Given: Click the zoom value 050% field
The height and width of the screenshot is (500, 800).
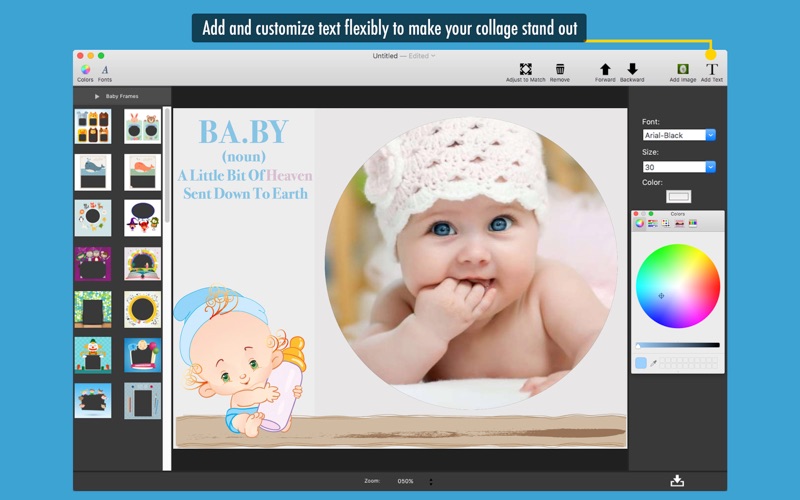Looking at the screenshot, I should 406,481.
